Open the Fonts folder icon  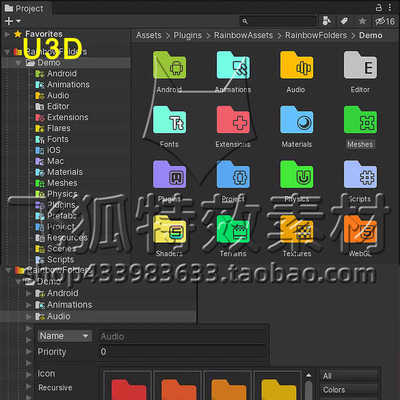coord(169,120)
